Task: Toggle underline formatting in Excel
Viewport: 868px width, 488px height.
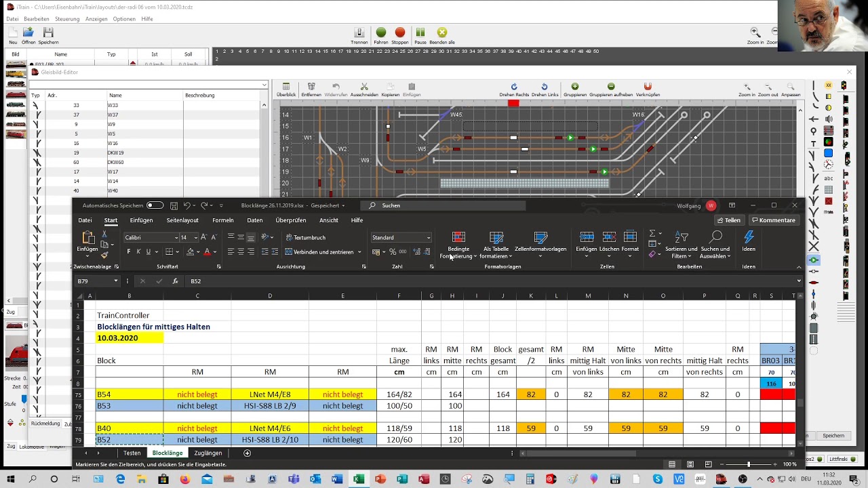Action: click(149, 251)
